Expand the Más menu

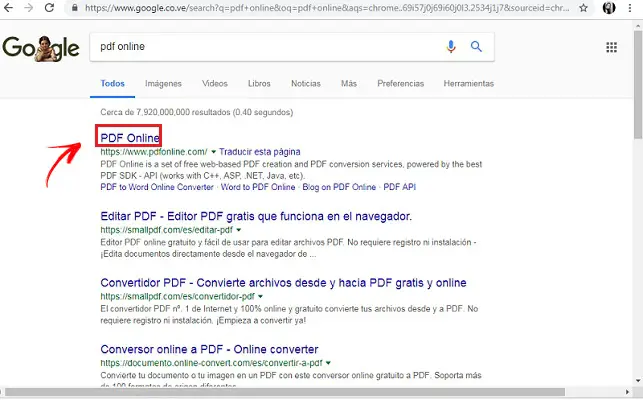click(x=349, y=83)
